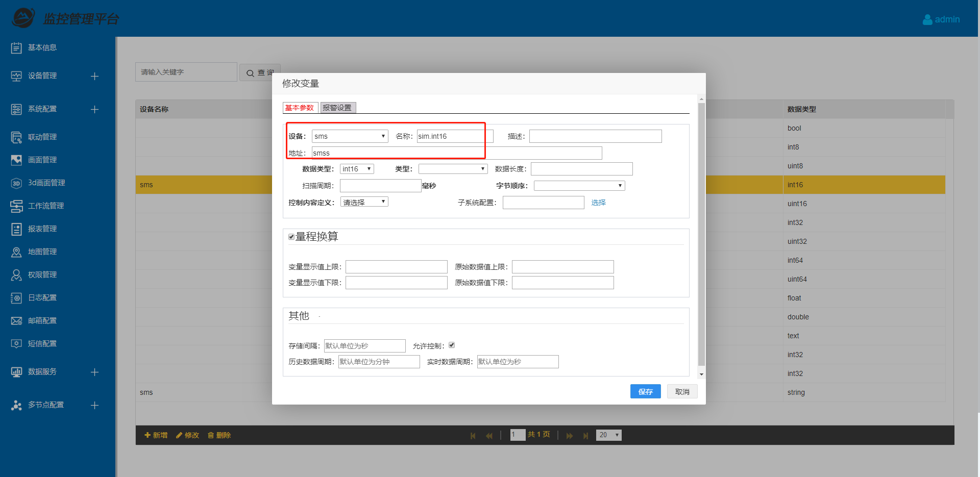Select the 数据服务 sidebar icon
Screen dimensions: 980x477
point(16,372)
